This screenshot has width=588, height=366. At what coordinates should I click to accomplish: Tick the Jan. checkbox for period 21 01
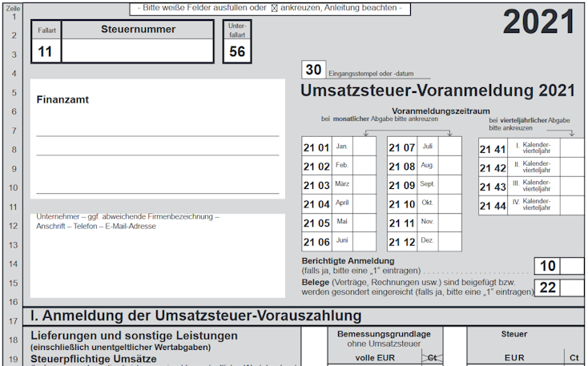point(364,147)
